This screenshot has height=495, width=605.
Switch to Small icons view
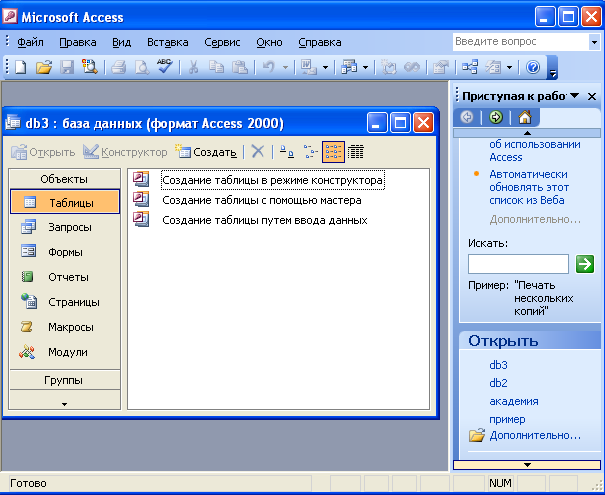coord(310,152)
